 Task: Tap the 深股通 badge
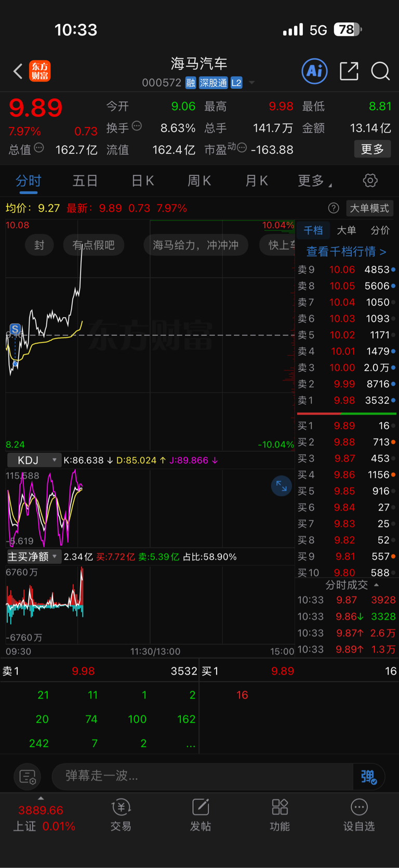pos(214,83)
